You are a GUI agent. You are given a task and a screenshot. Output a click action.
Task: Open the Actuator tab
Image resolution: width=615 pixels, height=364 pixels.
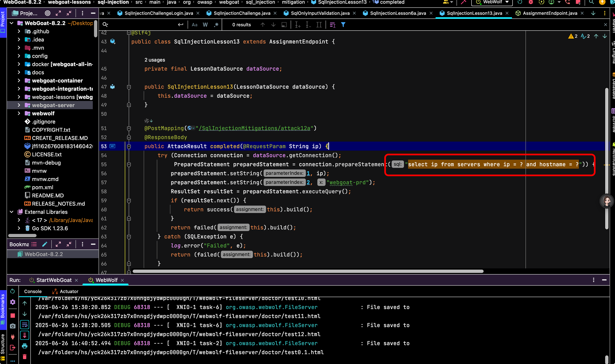click(65, 291)
